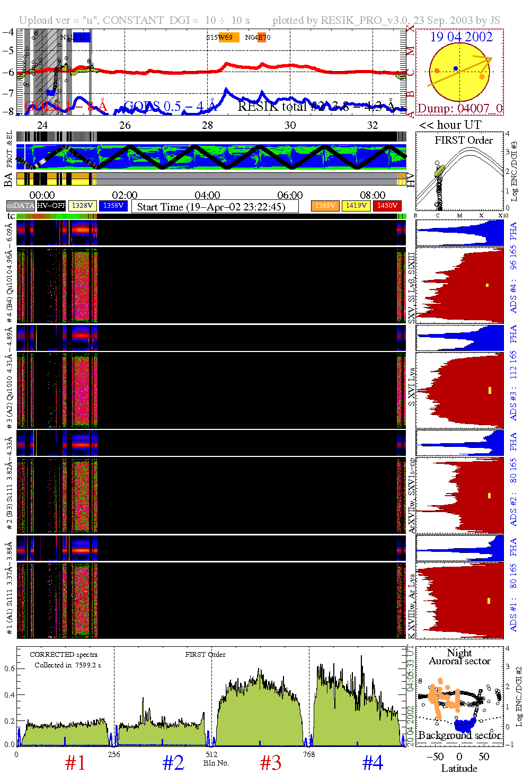Image resolution: width=532 pixels, height=783 pixels.
Task: Click the blue dot on solar disk
Action: [x=456, y=69]
